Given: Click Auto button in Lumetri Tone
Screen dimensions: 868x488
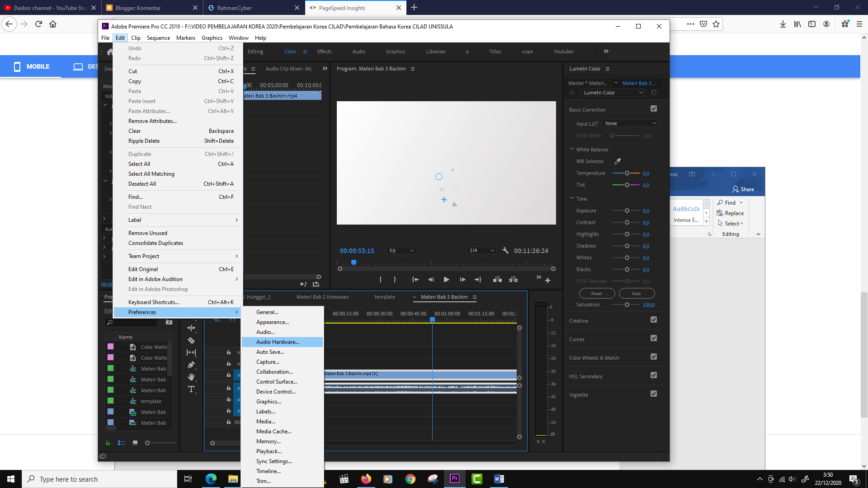Looking at the screenshot, I should coord(637,294).
